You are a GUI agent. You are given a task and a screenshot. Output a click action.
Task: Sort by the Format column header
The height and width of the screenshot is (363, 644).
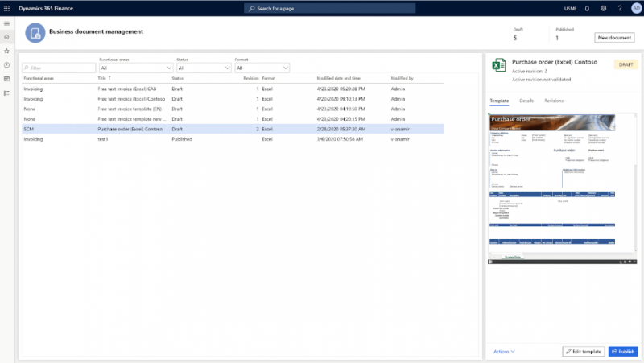coord(269,78)
